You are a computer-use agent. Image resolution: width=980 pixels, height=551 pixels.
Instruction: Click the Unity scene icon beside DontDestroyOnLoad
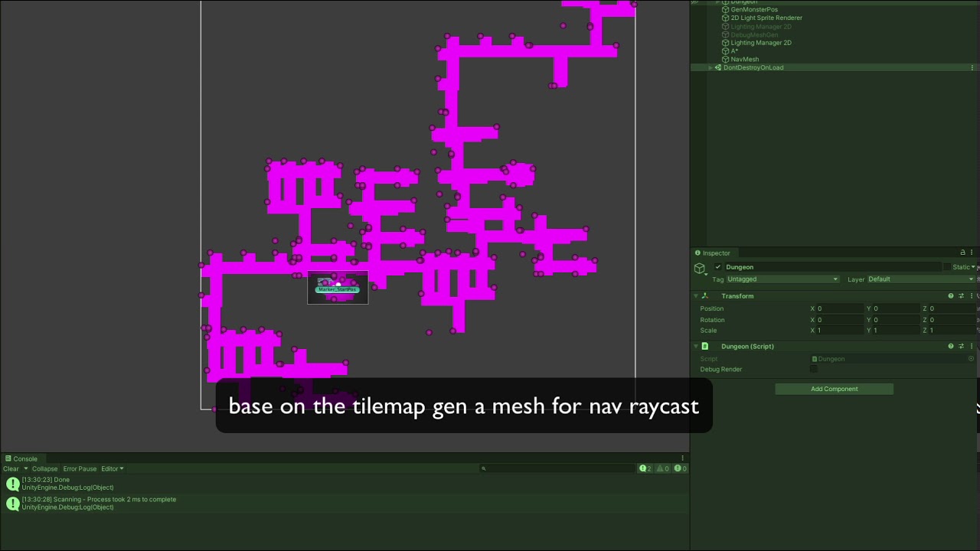click(x=718, y=67)
